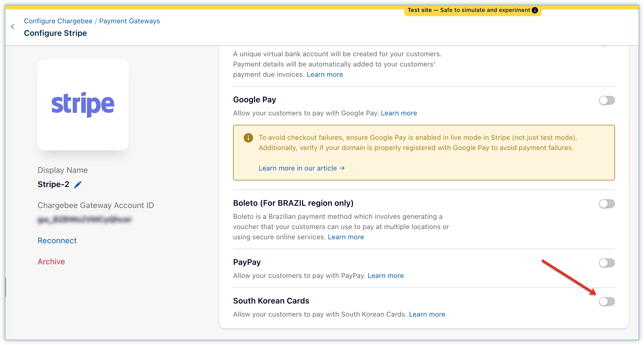Click the Google Pay heading
The image size is (644, 345).
255,100
